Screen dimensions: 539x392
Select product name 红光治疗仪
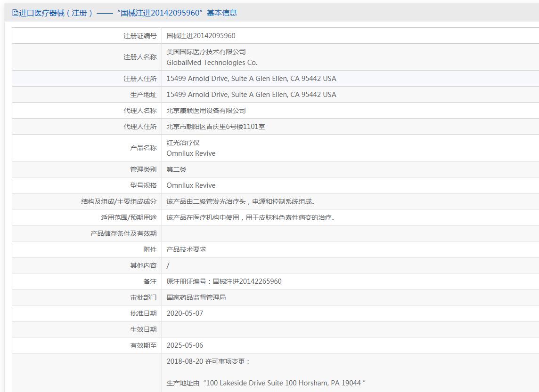(183, 143)
